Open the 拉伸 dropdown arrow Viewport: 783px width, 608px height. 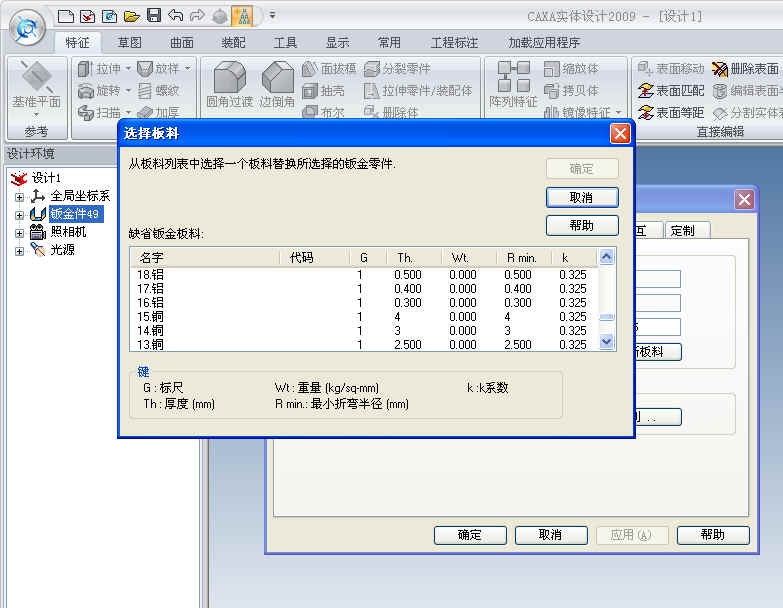click(128, 69)
